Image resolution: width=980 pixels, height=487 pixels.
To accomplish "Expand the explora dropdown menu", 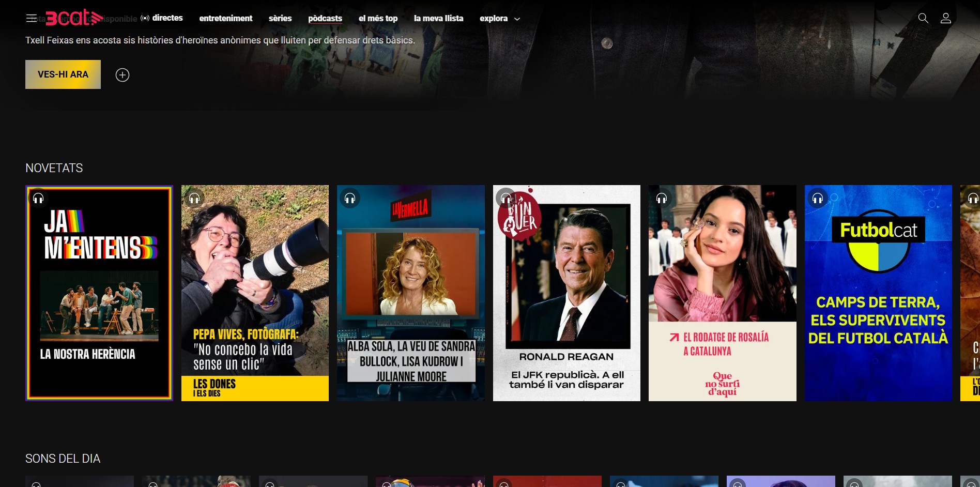I will [x=499, y=19].
